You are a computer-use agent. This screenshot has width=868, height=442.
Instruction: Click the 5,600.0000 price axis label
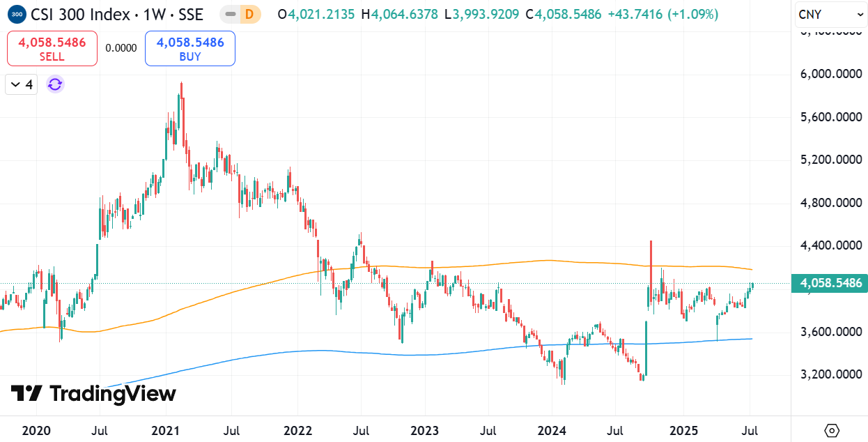(x=830, y=117)
